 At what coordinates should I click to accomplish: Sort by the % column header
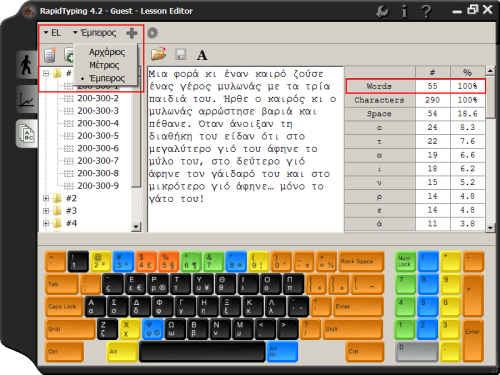point(468,72)
